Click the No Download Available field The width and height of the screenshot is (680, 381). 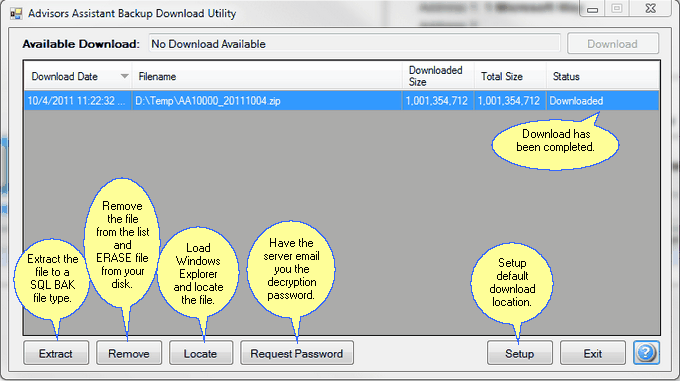[354, 44]
